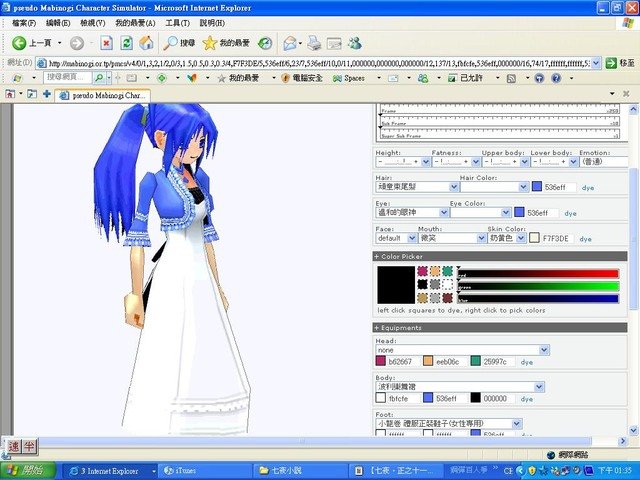This screenshot has height=480, width=640.
Task: Adjust the red color slider bar
Action: click(x=538, y=273)
